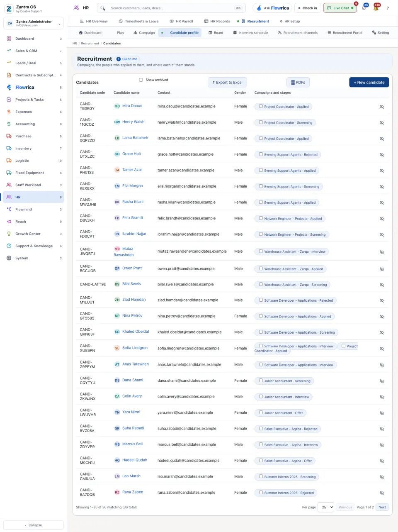Click the Recruitment breadcrumb link
This screenshot has height=532, width=398.
click(x=90, y=43)
